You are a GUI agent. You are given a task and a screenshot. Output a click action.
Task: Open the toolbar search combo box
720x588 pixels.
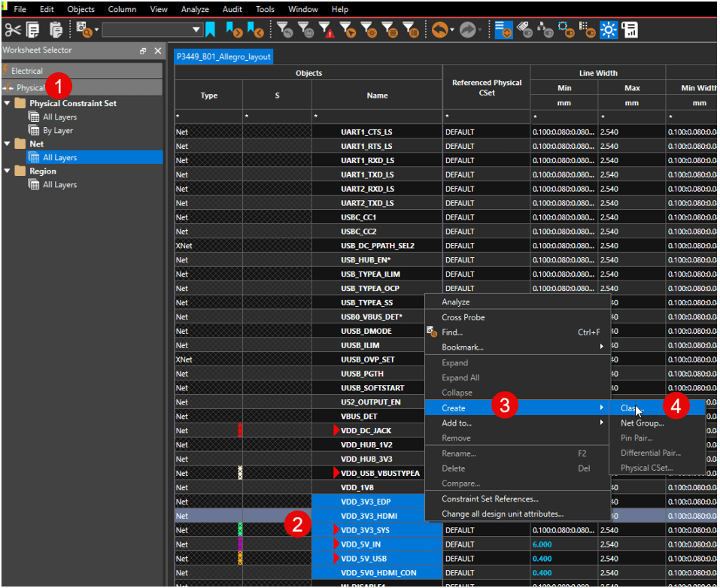(x=152, y=30)
